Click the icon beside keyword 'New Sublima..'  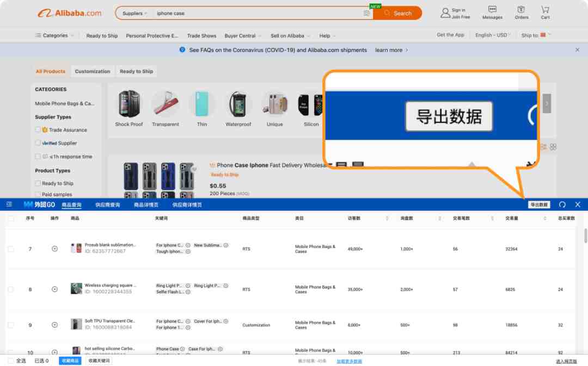coord(226,245)
